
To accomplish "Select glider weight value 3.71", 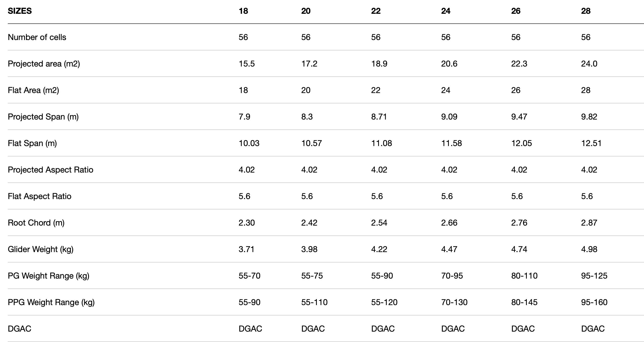I will coord(246,249).
